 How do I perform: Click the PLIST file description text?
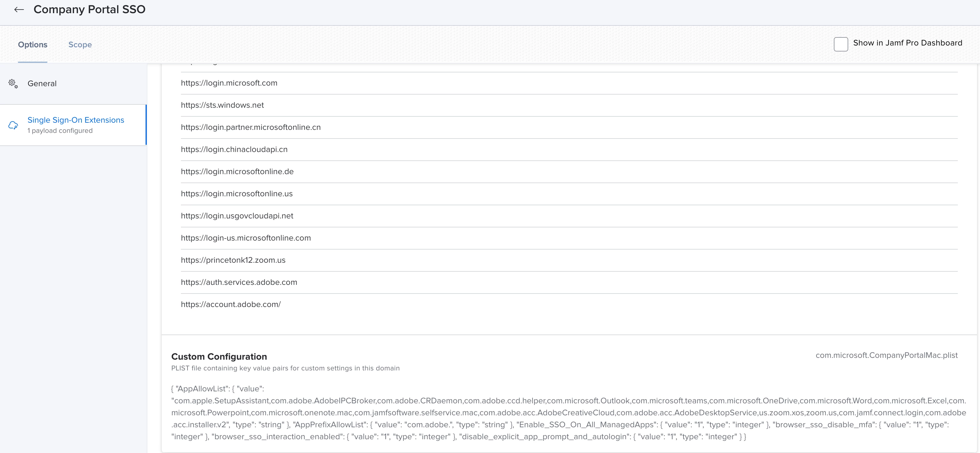(x=285, y=368)
